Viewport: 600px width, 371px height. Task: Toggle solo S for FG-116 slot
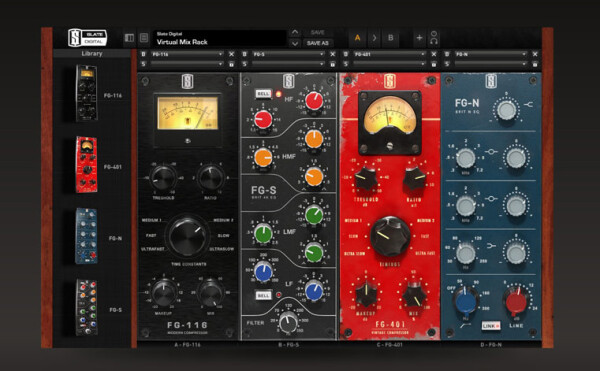[143, 64]
